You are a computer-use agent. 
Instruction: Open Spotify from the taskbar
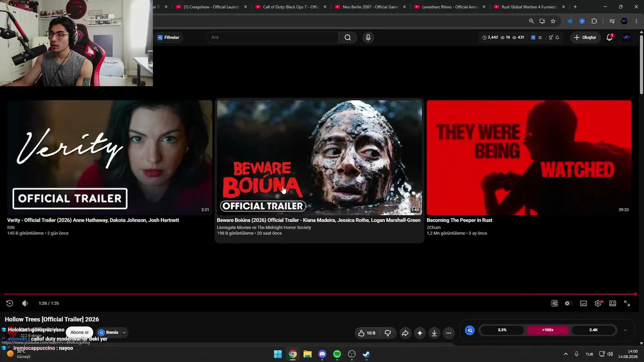pos(337,354)
